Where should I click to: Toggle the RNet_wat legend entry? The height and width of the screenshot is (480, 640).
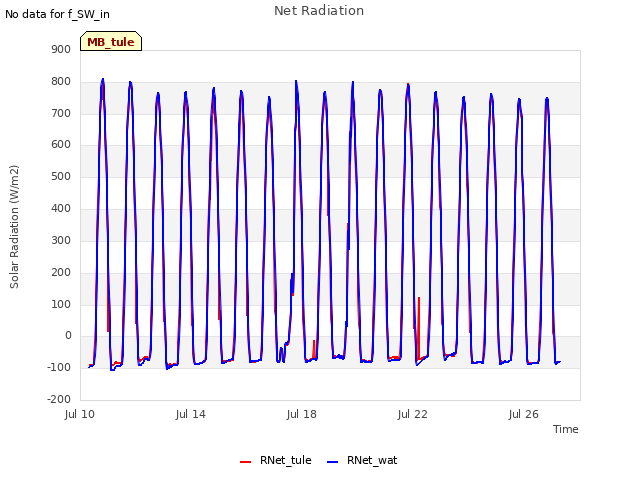[362, 460]
